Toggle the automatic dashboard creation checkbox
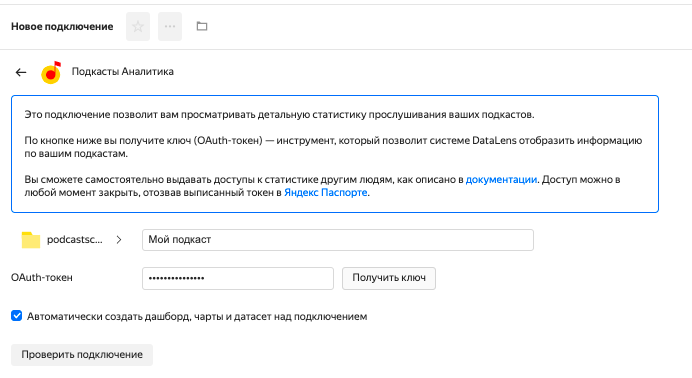Image resolution: width=692 pixels, height=378 pixels. (x=17, y=316)
